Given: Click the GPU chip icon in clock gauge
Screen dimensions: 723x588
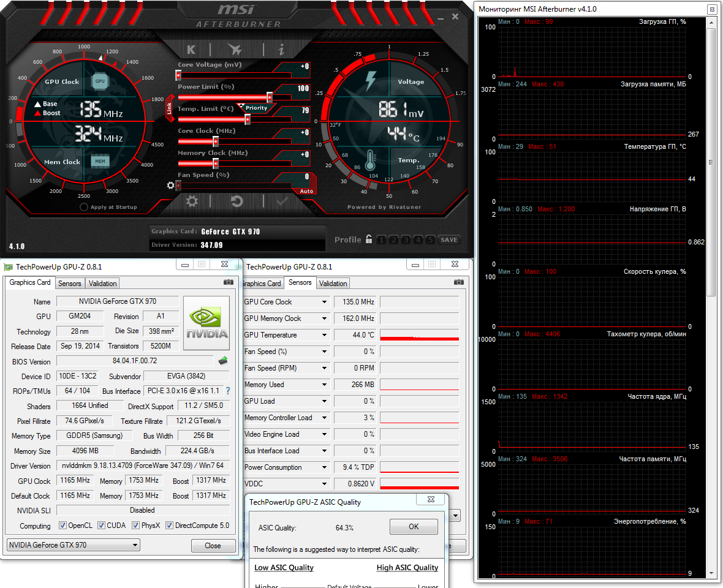Looking at the screenshot, I should (100, 81).
